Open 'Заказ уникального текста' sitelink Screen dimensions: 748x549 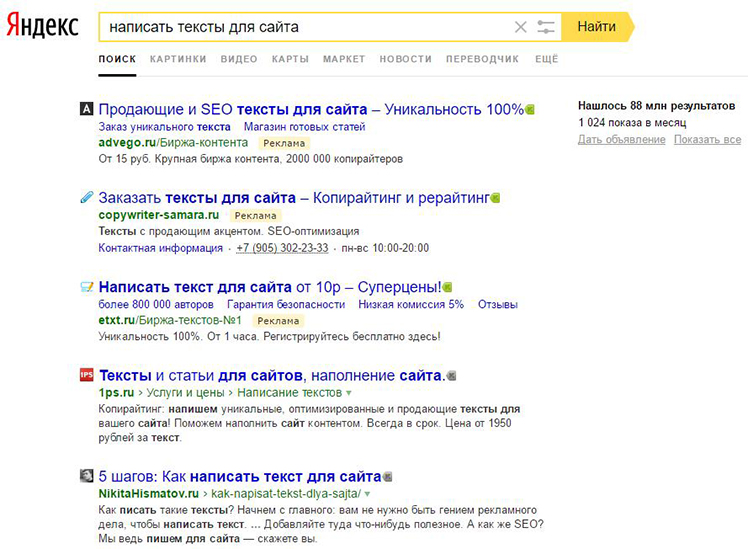(165, 127)
